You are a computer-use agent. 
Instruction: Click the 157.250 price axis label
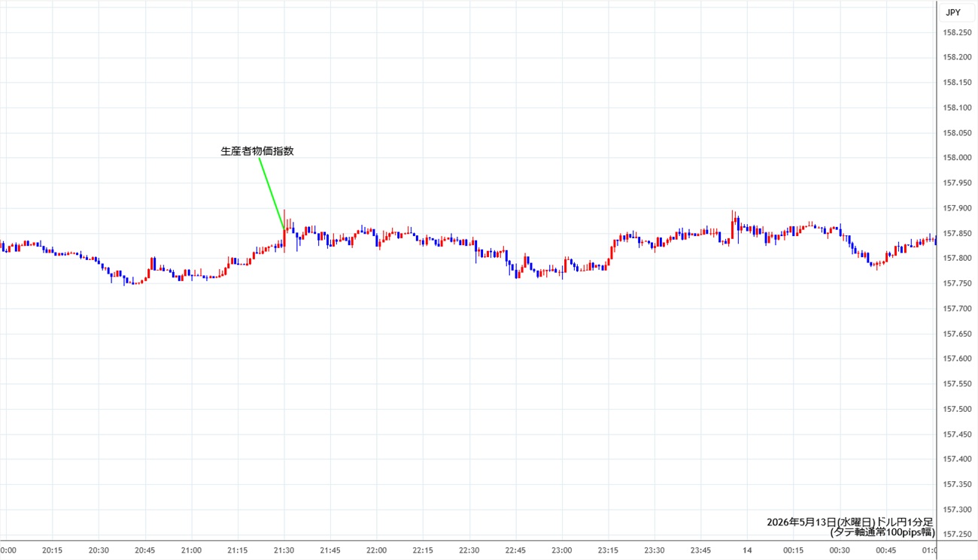click(x=955, y=534)
